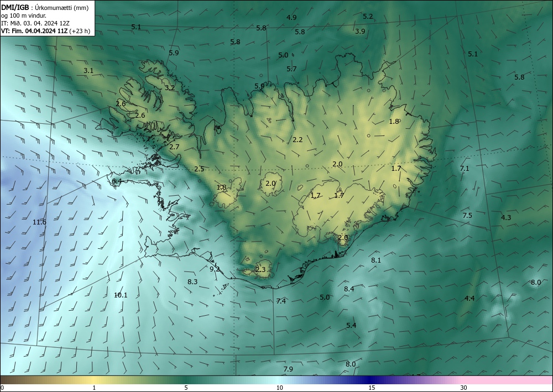Click the 5.2 value at the top
The image size is (553, 392).
(368, 16)
